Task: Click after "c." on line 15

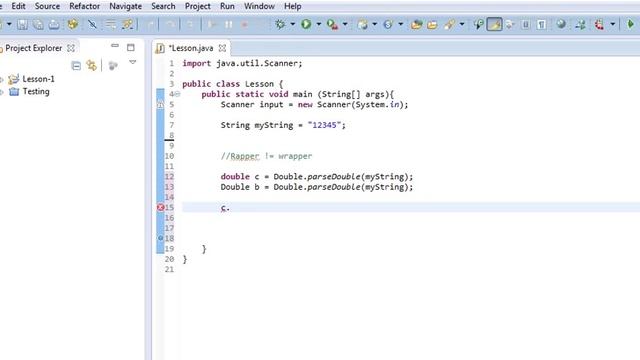Action: pos(231,208)
